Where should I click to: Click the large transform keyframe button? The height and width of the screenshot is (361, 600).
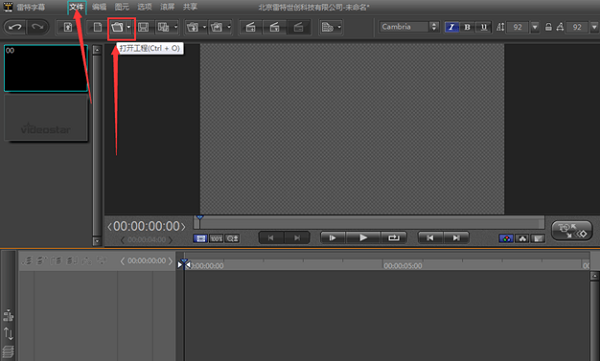572,230
